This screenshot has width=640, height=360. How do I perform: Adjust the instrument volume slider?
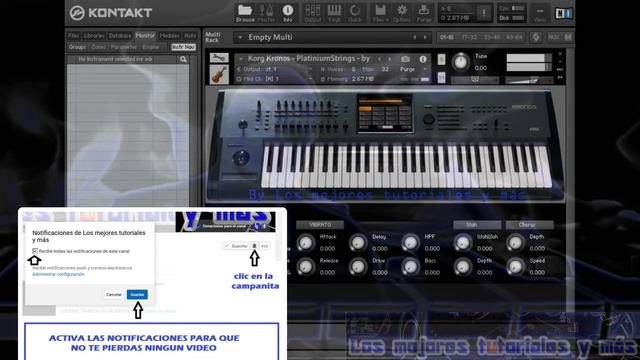coord(529,80)
